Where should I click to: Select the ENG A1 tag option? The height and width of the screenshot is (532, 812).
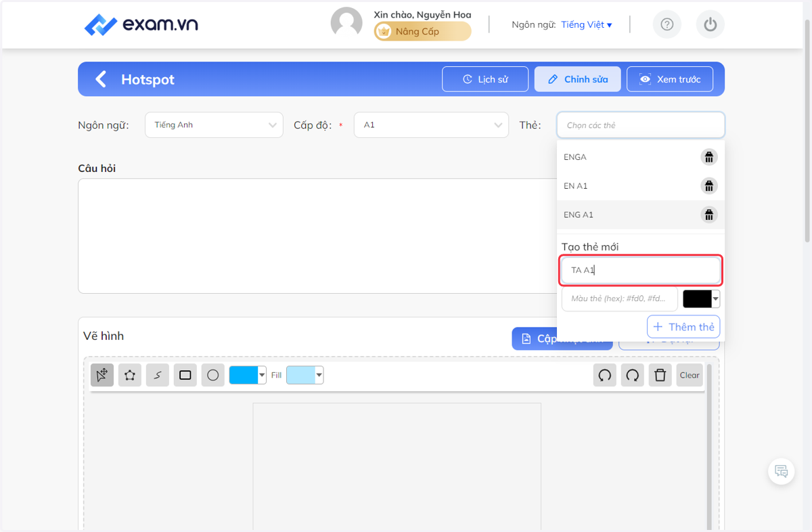(x=640, y=215)
